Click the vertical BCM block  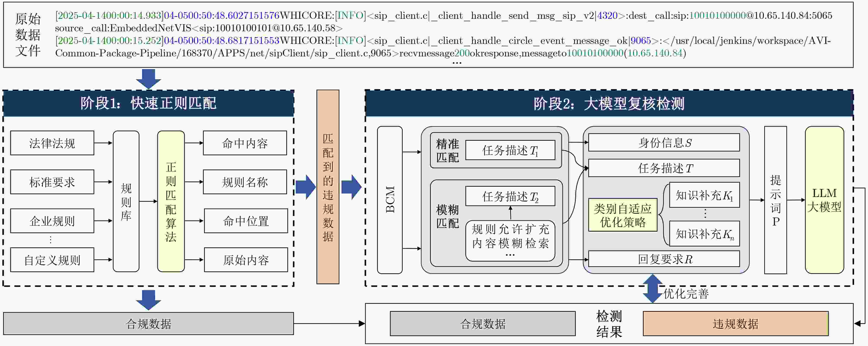pyautogui.click(x=390, y=200)
